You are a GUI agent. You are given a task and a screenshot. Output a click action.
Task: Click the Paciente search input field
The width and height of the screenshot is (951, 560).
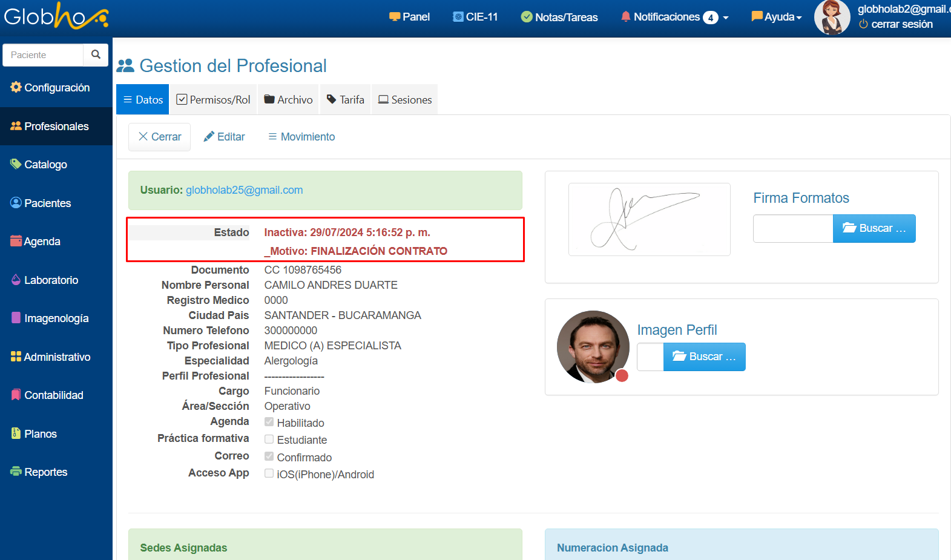tap(43, 55)
